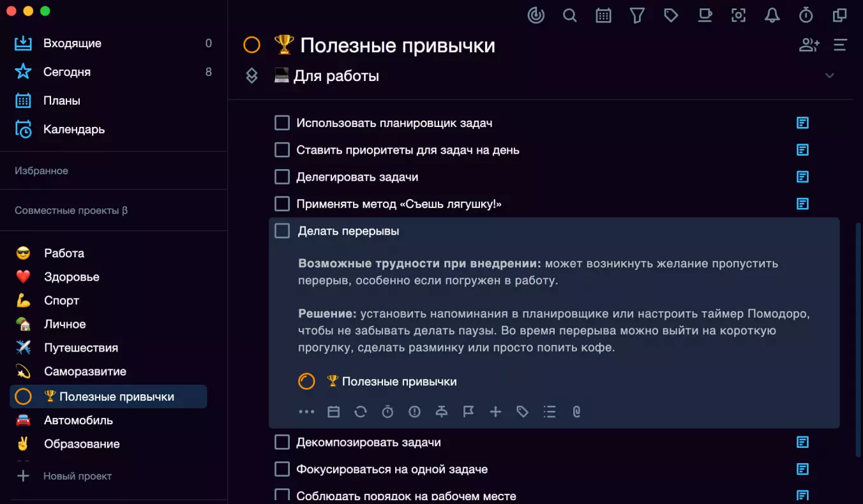Screen dimensions: 863x504
Task: Open the three-dots more menu in task panel
Action: point(306,412)
